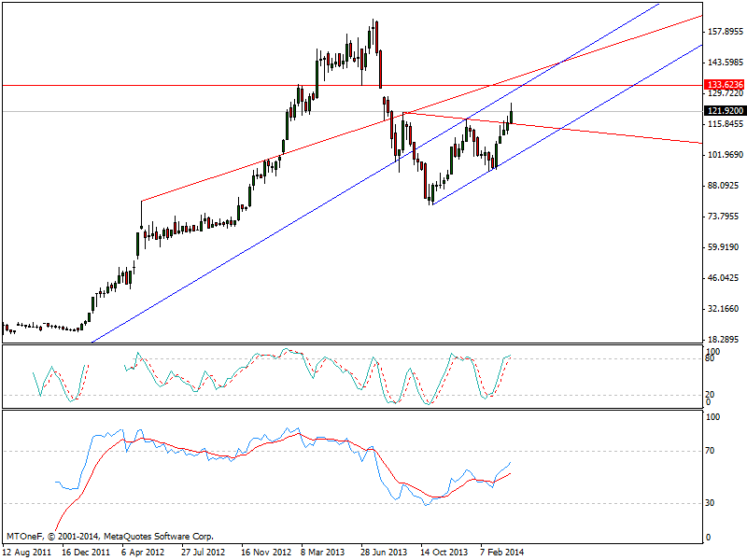Select the 7 Feb 2014 date label

coord(502,552)
